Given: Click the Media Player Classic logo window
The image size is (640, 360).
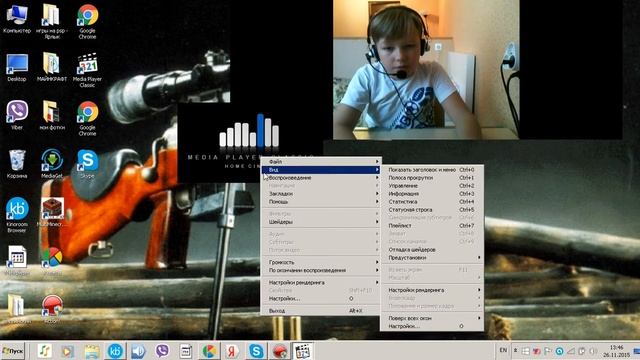Looking at the screenshot, I should (x=249, y=143).
